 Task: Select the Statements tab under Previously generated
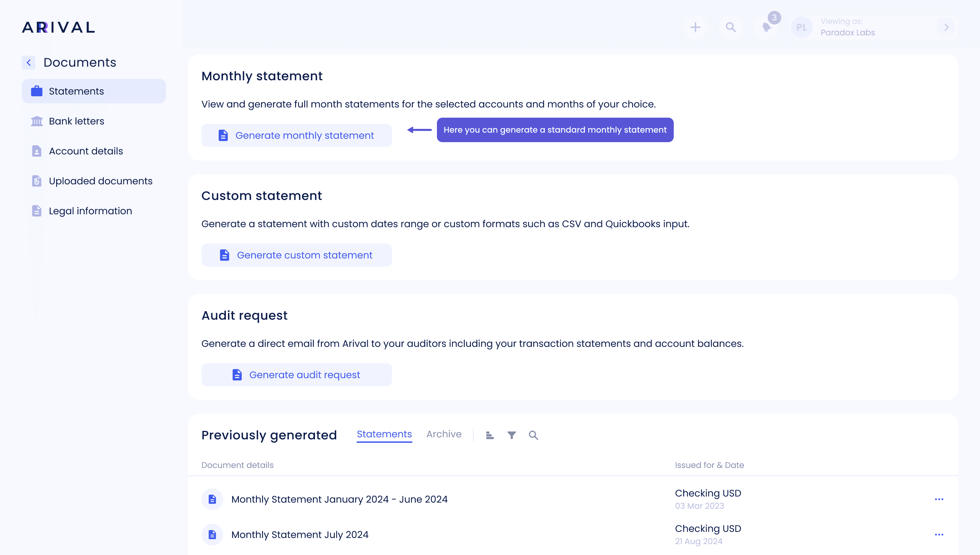[384, 434]
